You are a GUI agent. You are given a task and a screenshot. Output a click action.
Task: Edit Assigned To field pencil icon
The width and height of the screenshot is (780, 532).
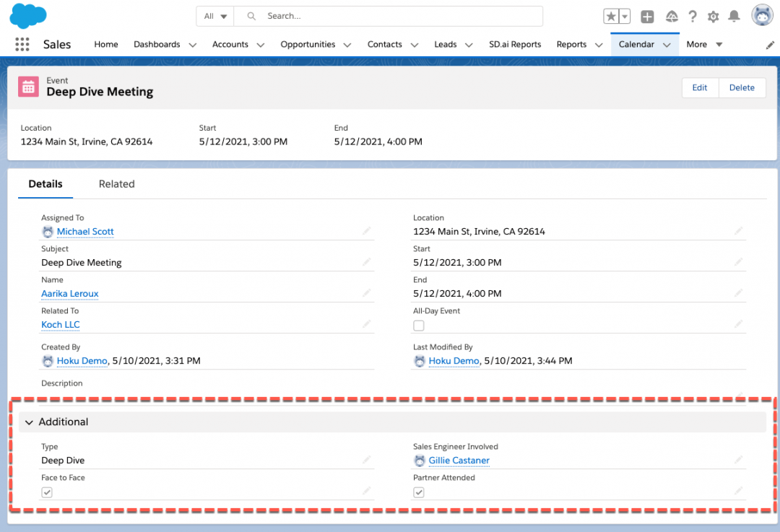(x=367, y=231)
